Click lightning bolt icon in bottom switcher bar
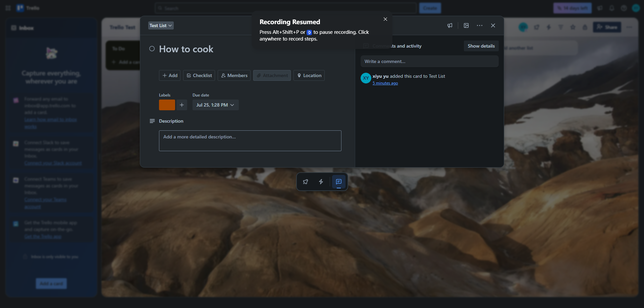644x308 pixels. click(321, 182)
